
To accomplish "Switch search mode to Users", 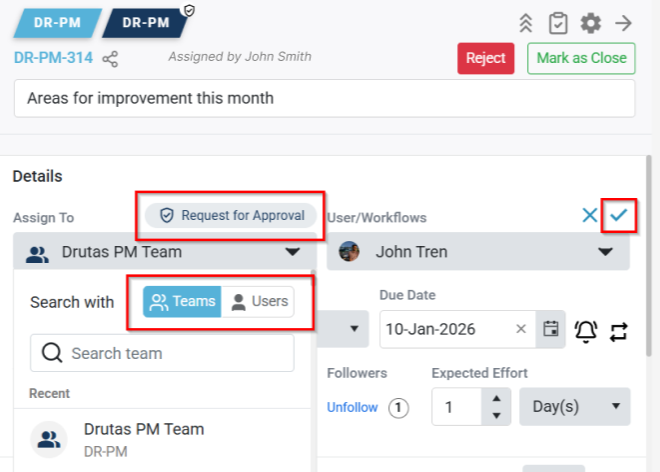I will click(x=259, y=302).
